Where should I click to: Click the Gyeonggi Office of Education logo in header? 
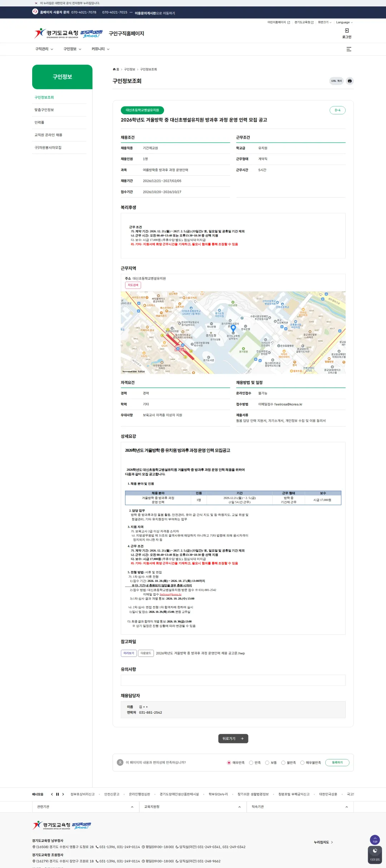click(x=56, y=33)
